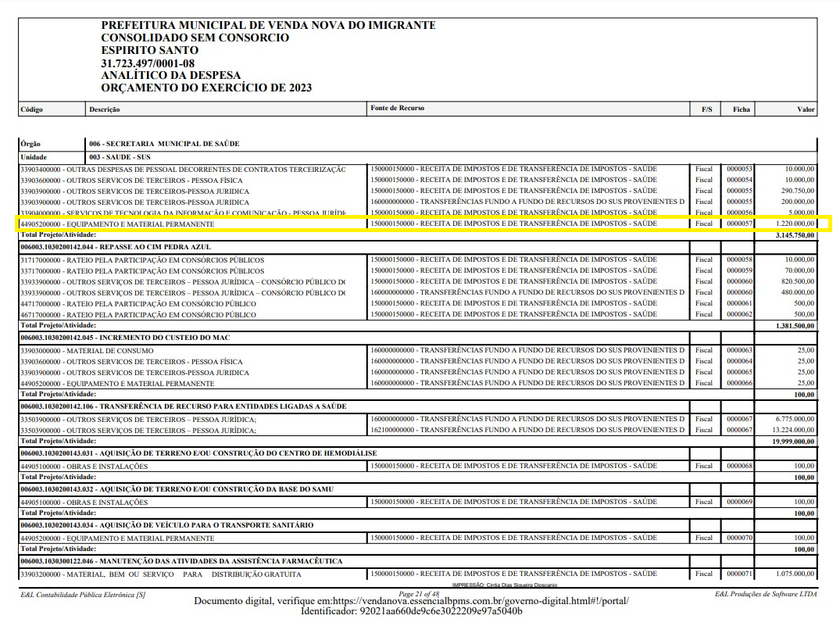Image resolution: width=840 pixels, height=619 pixels.
Task: Select the unit '003 - SAUDE - SUS'
Action: 120,157
